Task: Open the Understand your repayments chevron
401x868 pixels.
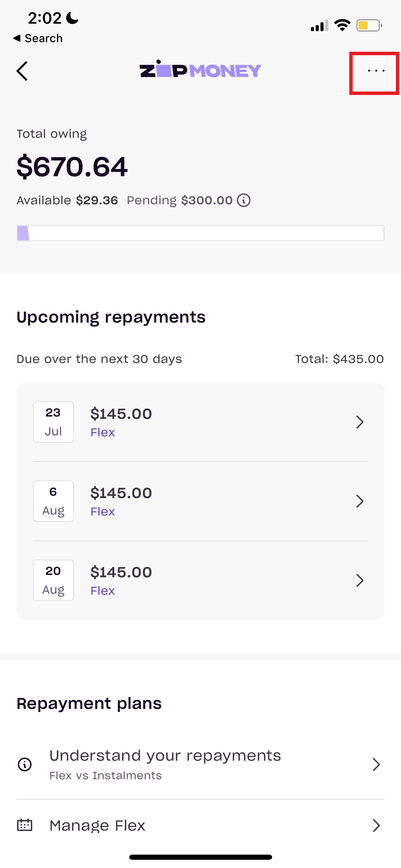Action: coord(376,764)
